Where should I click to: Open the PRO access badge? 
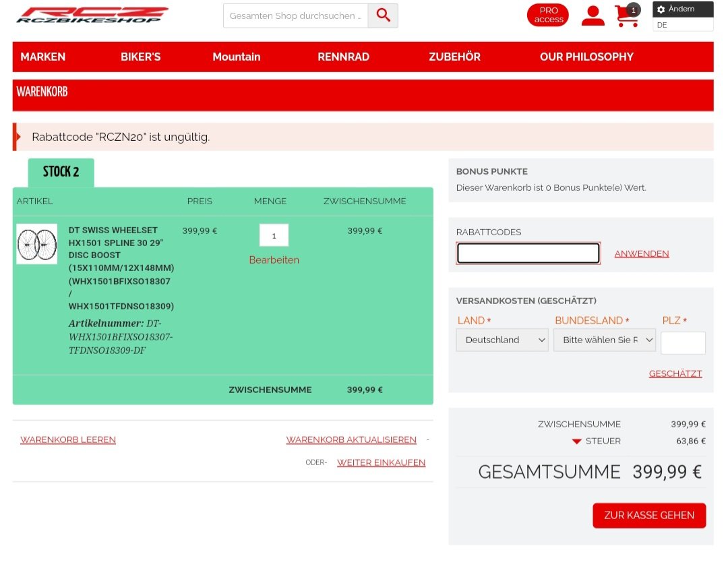pyautogui.click(x=547, y=15)
